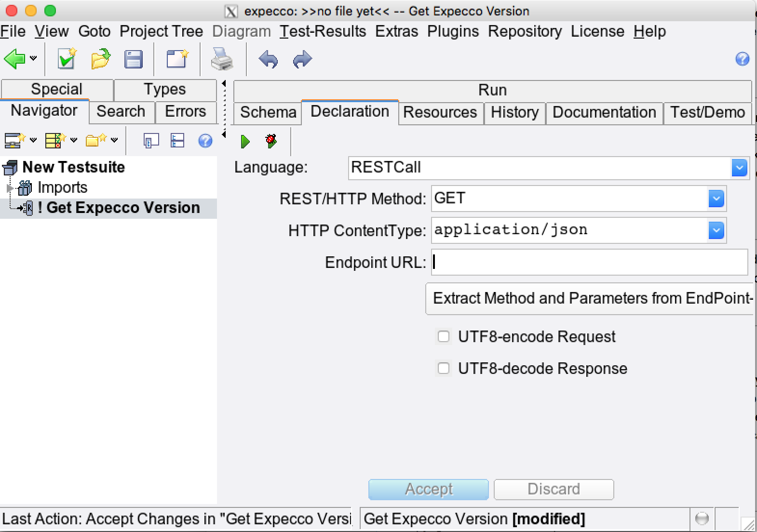Screen dimensions: 757x532
Task: Click the blue help icon at top right
Action: click(x=742, y=59)
